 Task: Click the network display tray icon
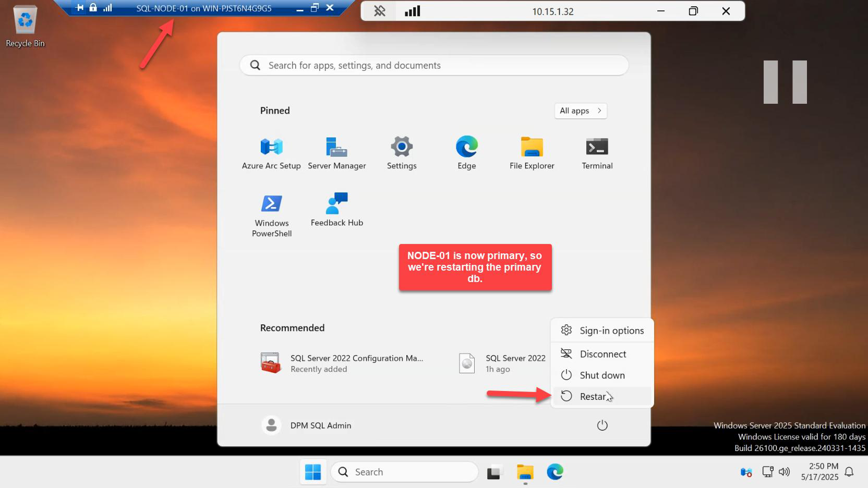pyautogui.click(x=767, y=472)
